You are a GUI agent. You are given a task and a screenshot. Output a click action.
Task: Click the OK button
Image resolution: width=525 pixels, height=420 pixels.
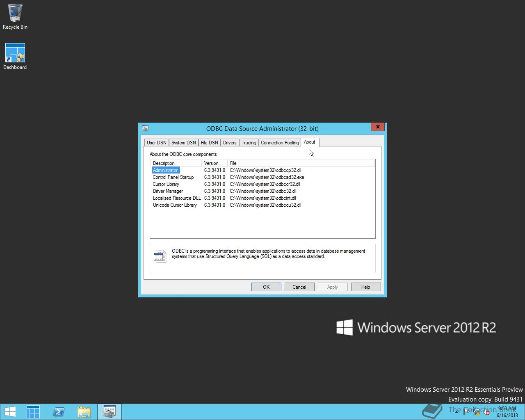click(266, 287)
